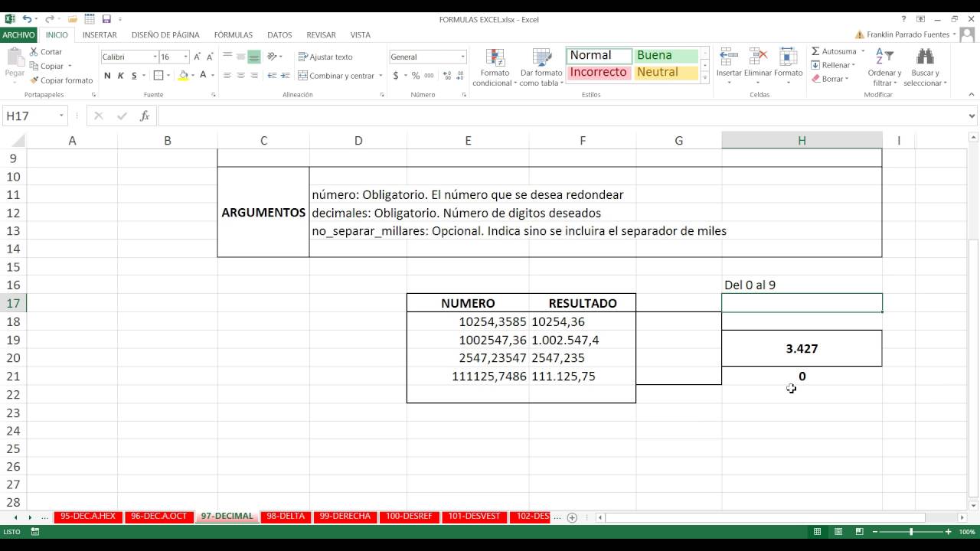The image size is (980, 551).
Task: Add a new sheet with plus
Action: tap(571, 517)
